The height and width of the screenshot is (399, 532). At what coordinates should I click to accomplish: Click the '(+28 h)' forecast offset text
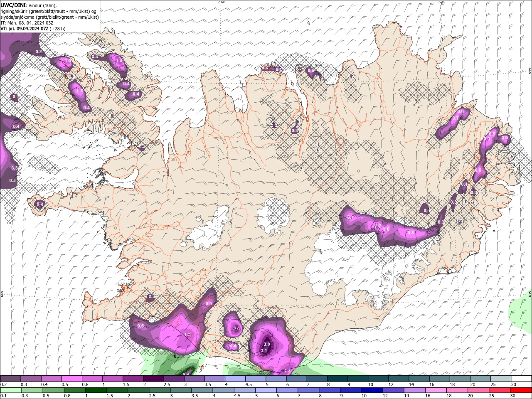click(57, 29)
